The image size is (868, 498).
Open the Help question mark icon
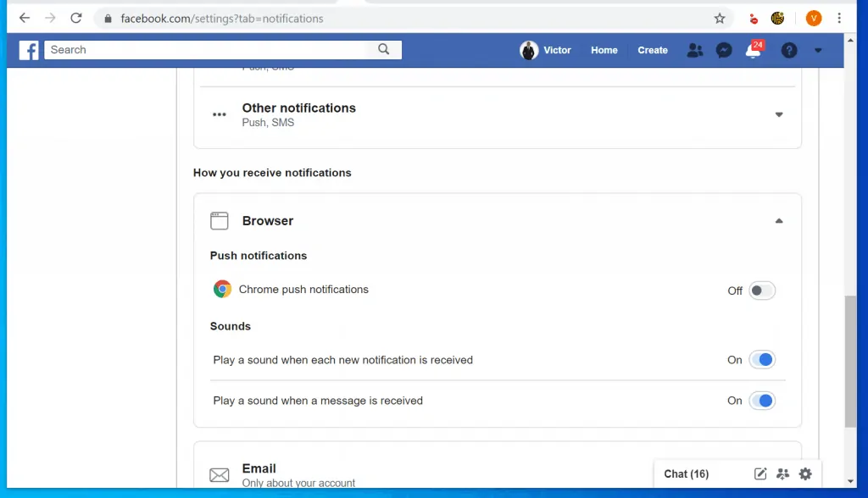788,51
